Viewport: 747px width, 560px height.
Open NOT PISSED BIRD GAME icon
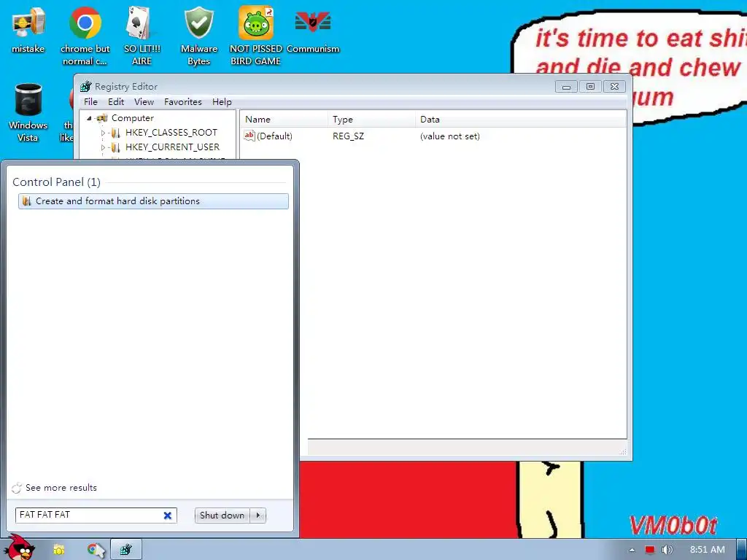(x=256, y=36)
